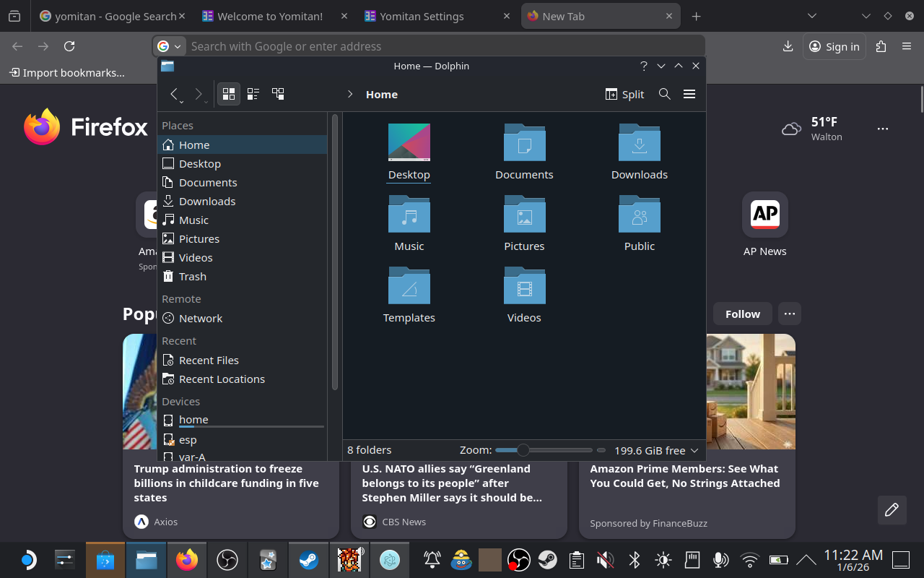Open the esp device in the sidebar
This screenshot has height=578, width=924.
tap(188, 439)
